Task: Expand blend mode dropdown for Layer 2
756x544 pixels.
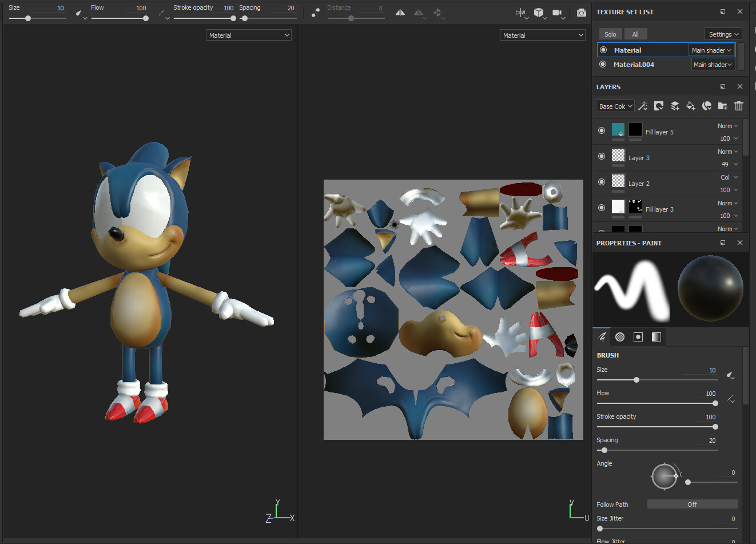Action: (729, 177)
